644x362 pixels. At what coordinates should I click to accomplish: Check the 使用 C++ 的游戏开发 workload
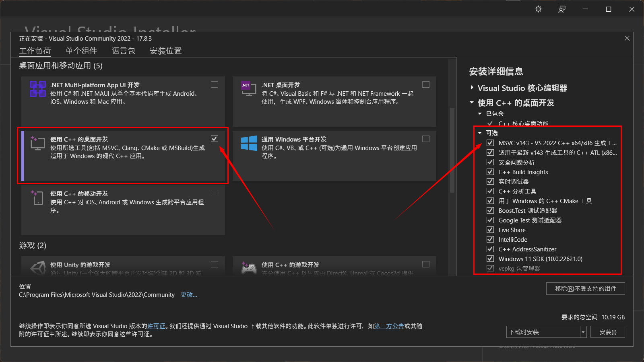pyautogui.click(x=426, y=264)
